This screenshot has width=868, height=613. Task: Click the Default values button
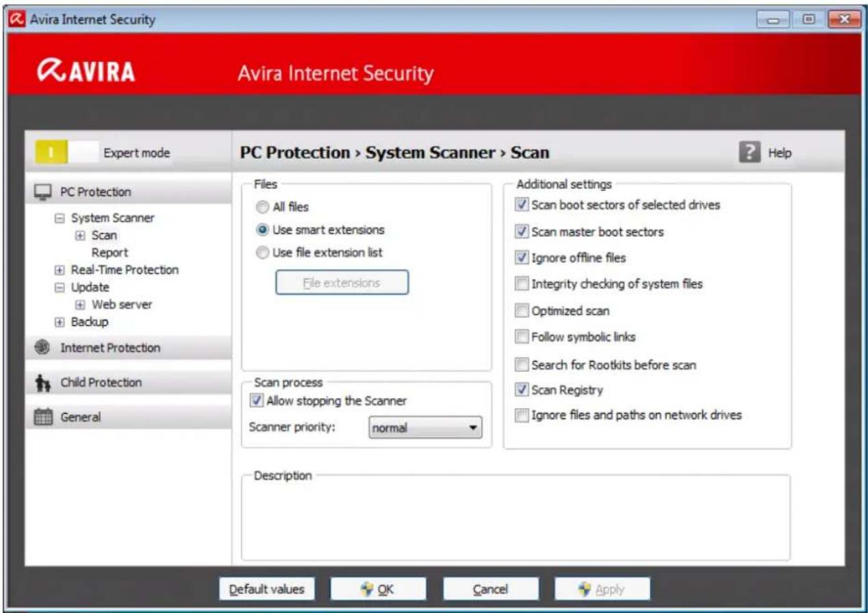click(266, 589)
